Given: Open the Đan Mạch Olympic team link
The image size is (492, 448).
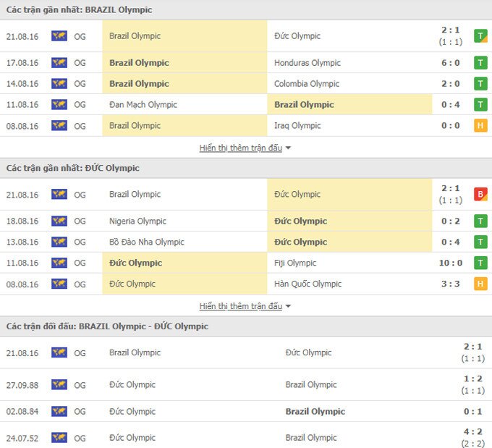Looking at the screenshot, I should (x=143, y=104).
